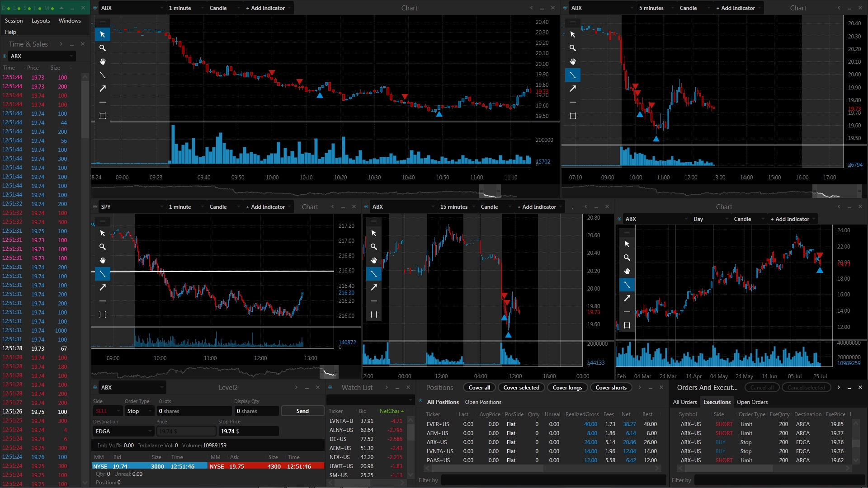This screenshot has width=868, height=488.
Task: Click navigator slider under ABX 1-minute chart
Action: coord(490,191)
